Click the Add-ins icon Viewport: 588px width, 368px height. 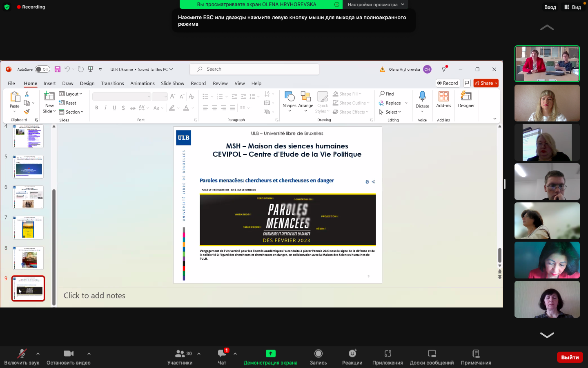tap(443, 97)
